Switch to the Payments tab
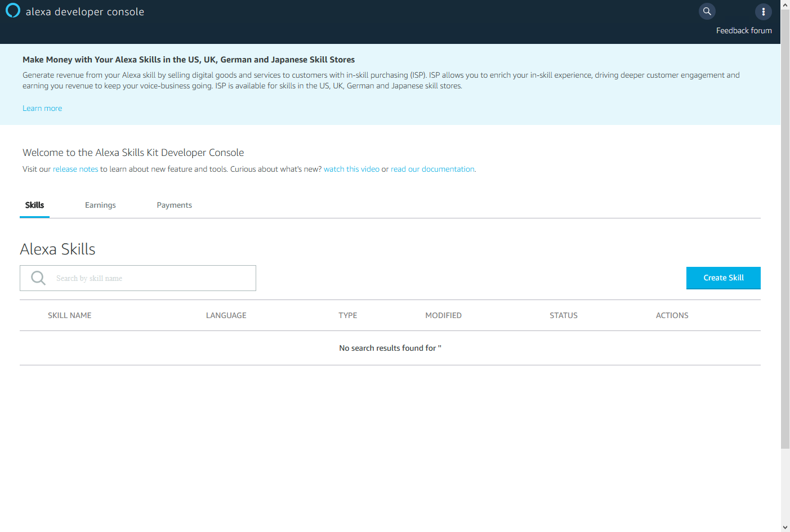 point(175,205)
